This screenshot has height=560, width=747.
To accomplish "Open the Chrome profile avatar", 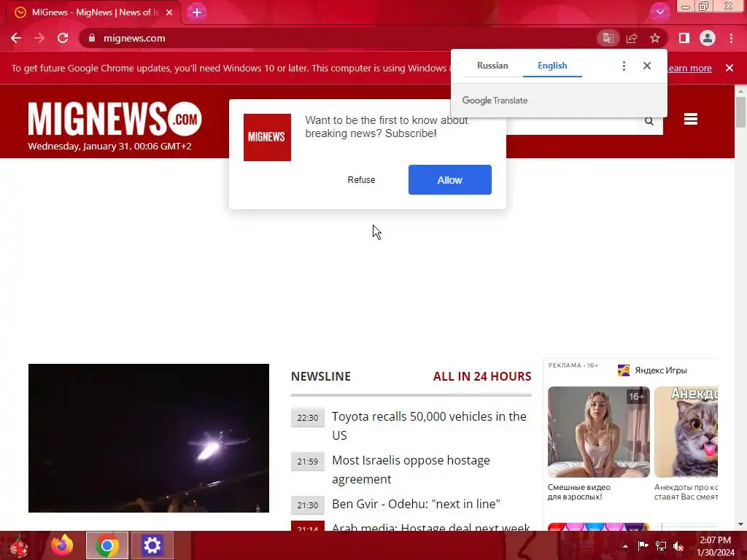I will tap(708, 38).
